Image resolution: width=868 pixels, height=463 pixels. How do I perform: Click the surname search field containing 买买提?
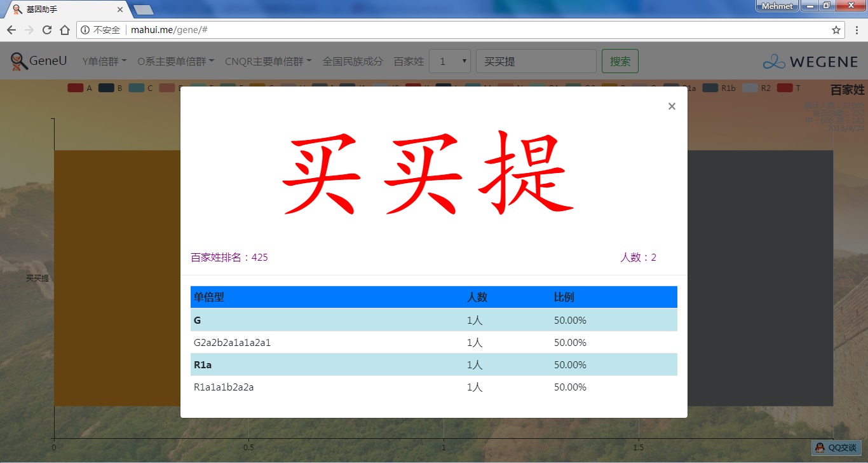coord(536,62)
